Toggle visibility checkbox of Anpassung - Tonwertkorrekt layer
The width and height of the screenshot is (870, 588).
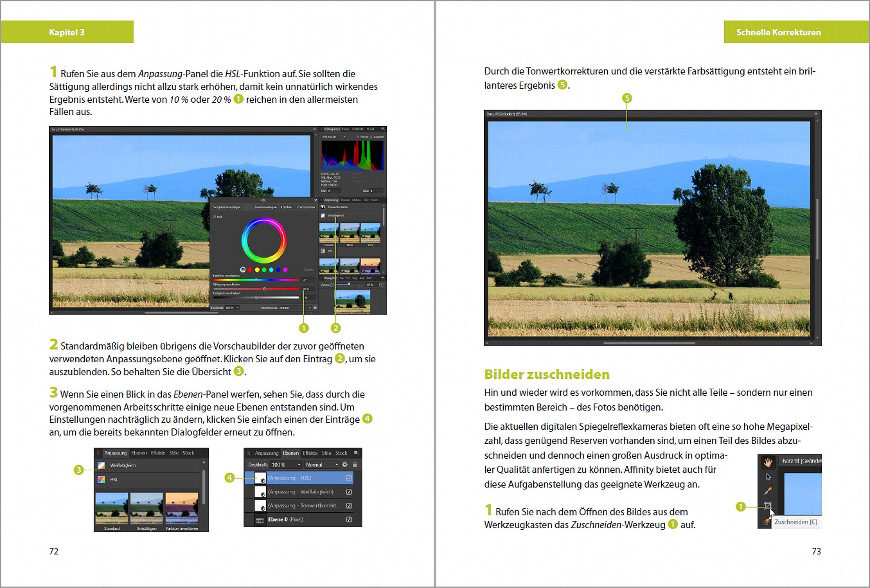point(349,505)
